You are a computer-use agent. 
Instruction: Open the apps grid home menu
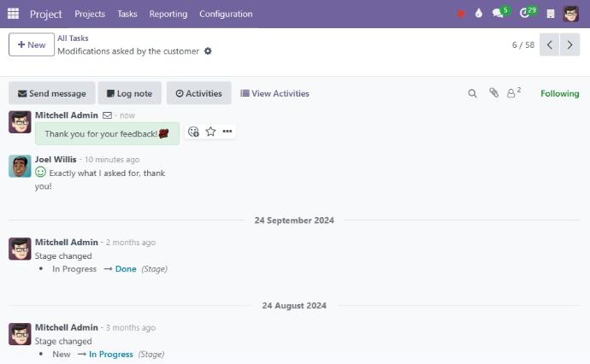point(13,14)
